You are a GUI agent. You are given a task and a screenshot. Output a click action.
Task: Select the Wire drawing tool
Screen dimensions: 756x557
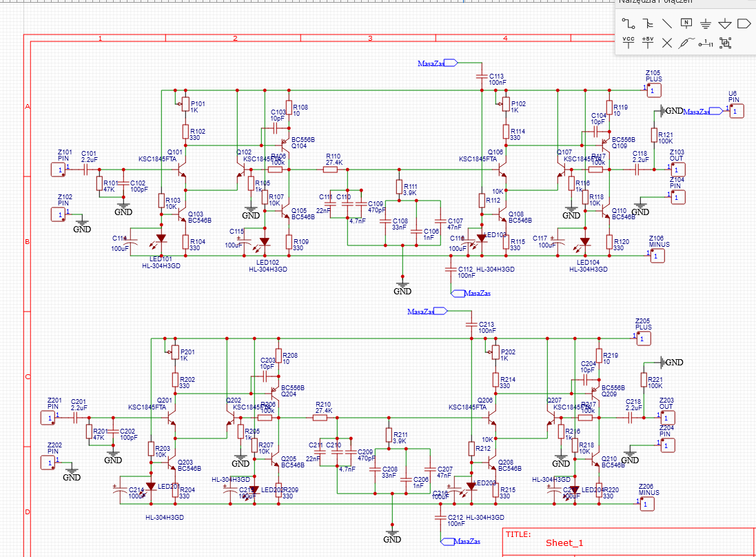click(x=629, y=23)
